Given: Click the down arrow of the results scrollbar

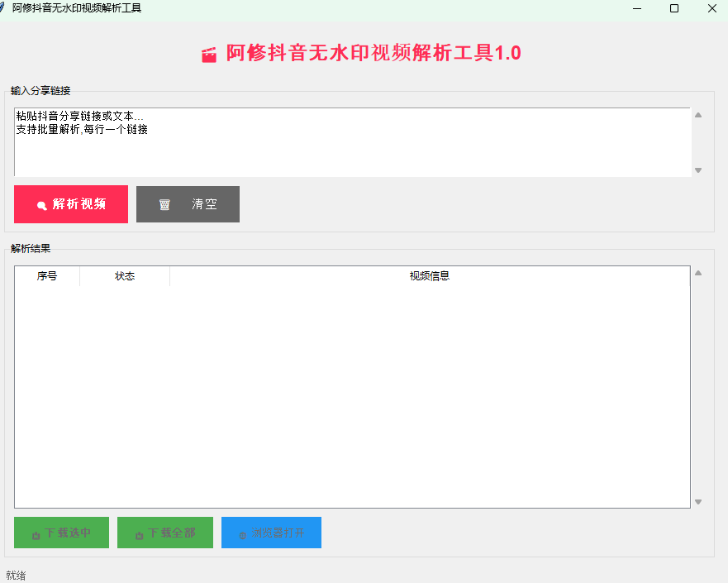Looking at the screenshot, I should pyautogui.click(x=698, y=500).
